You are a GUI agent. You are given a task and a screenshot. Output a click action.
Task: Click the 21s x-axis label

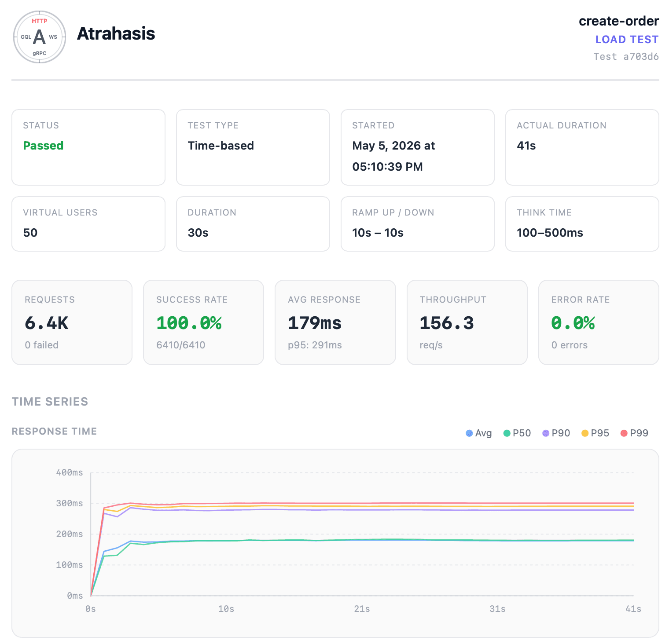click(362, 609)
